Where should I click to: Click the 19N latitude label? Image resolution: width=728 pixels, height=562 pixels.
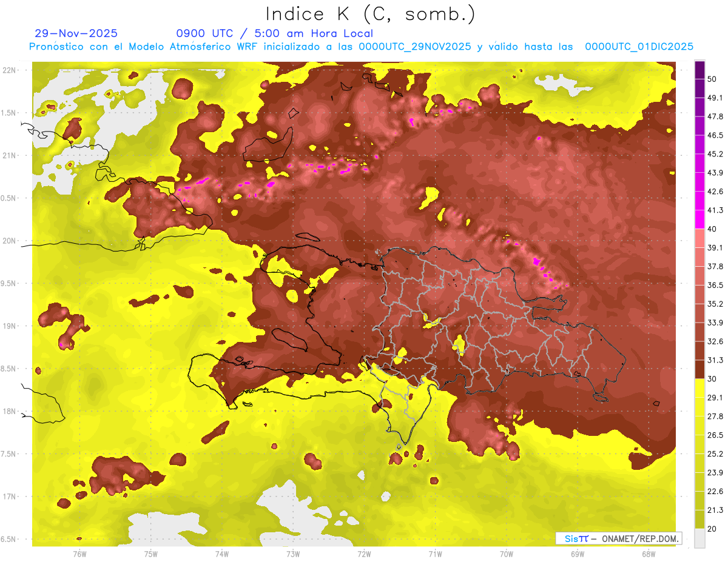point(10,326)
